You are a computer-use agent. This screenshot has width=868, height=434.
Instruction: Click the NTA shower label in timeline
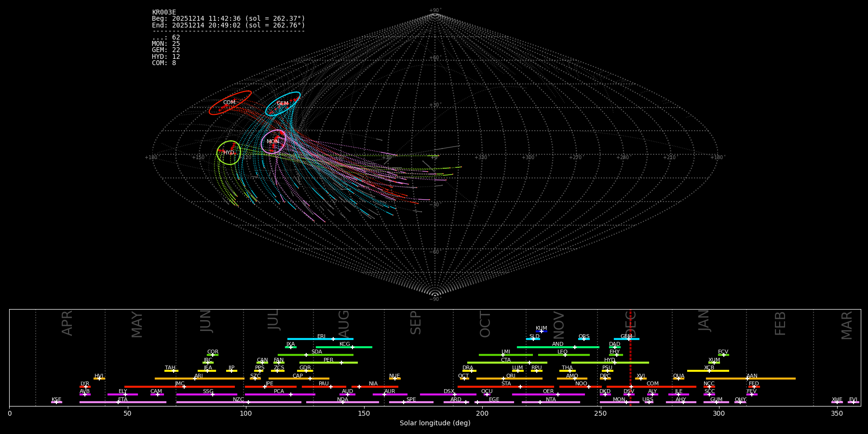click(x=551, y=400)
